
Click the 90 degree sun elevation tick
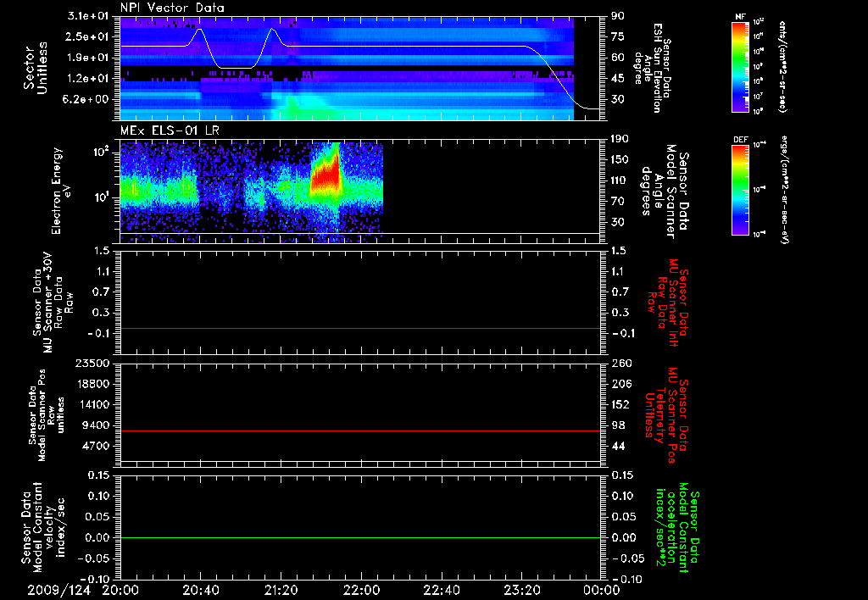617,16
